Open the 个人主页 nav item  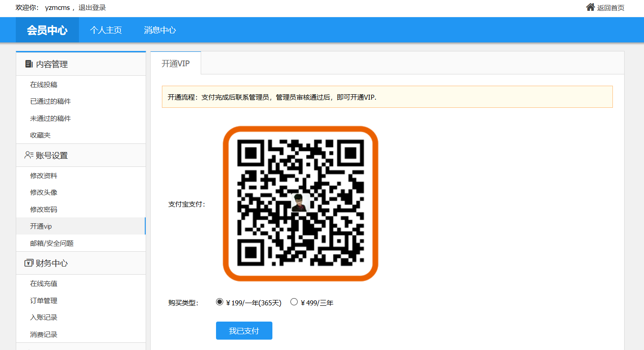(106, 30)
